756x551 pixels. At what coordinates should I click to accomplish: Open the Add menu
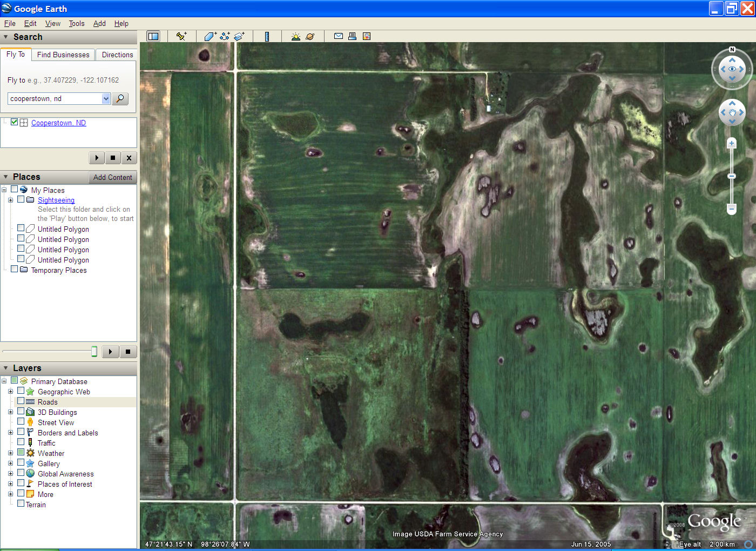pyautogui.click(x=99, y=23)
